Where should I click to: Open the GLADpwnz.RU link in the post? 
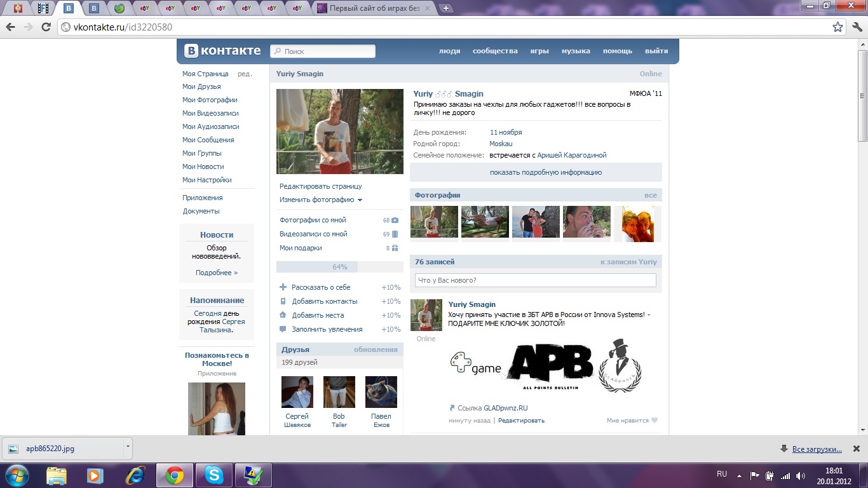click(x=505, y=408)
